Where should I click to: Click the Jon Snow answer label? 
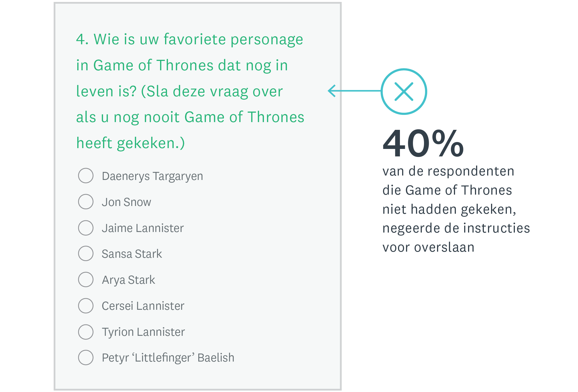point(127,202)
